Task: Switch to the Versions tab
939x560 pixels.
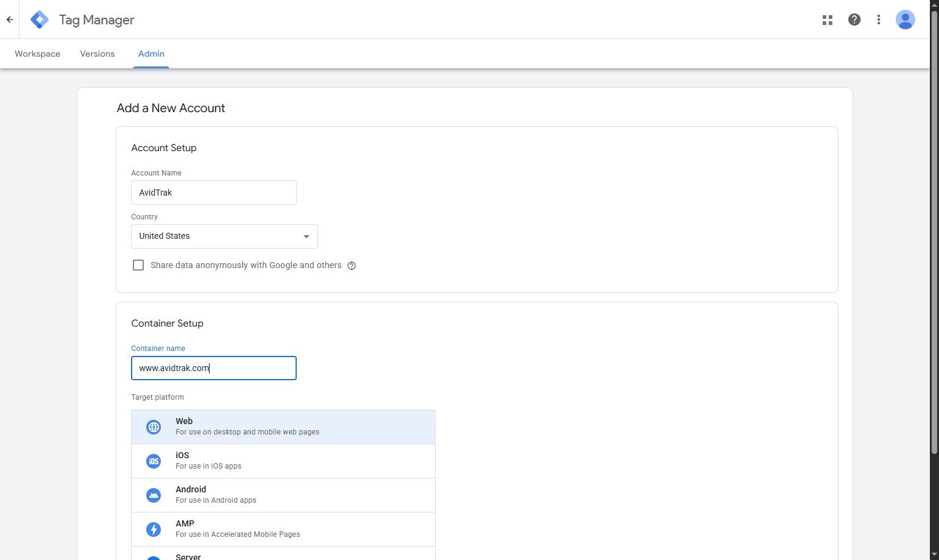Action: [97, 54]
